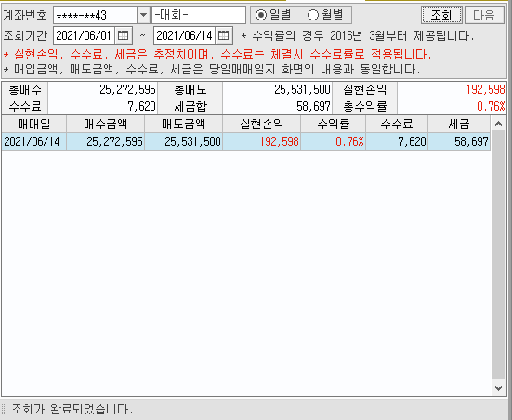Click the 총매도 summary label

(190, 89)
